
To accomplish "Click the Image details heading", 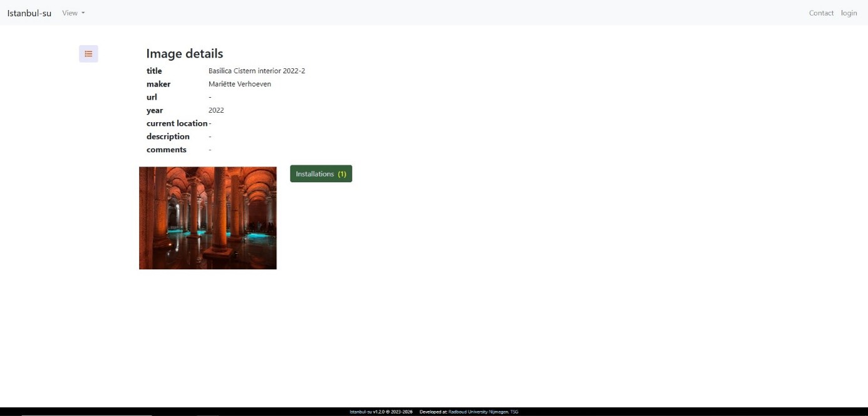I will 185,53.
